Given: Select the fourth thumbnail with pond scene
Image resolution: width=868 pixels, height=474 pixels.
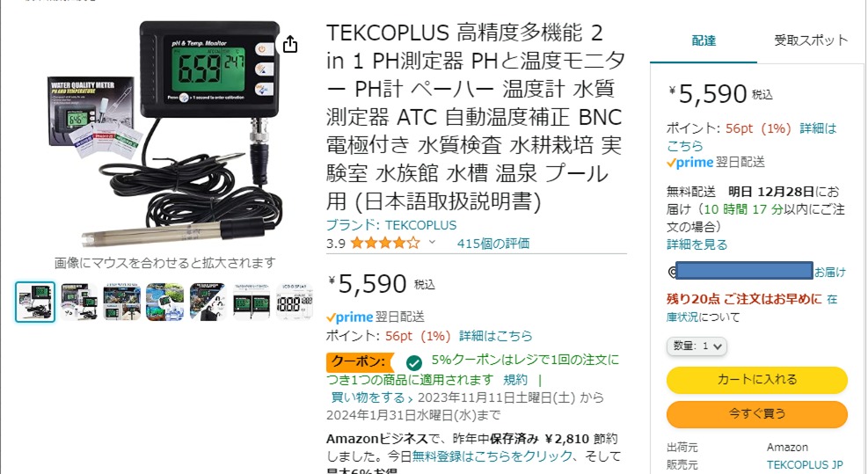Looking at the screenshot, I should [165, 302].
